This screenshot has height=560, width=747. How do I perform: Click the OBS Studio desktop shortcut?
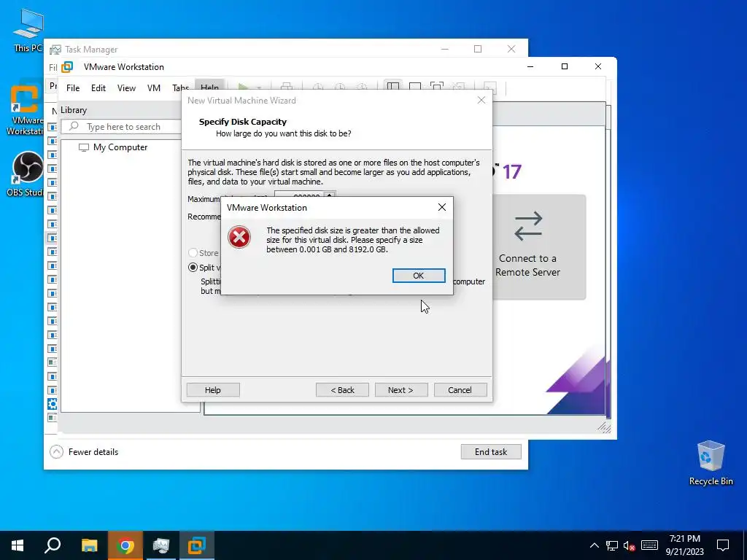pos(26,174)
